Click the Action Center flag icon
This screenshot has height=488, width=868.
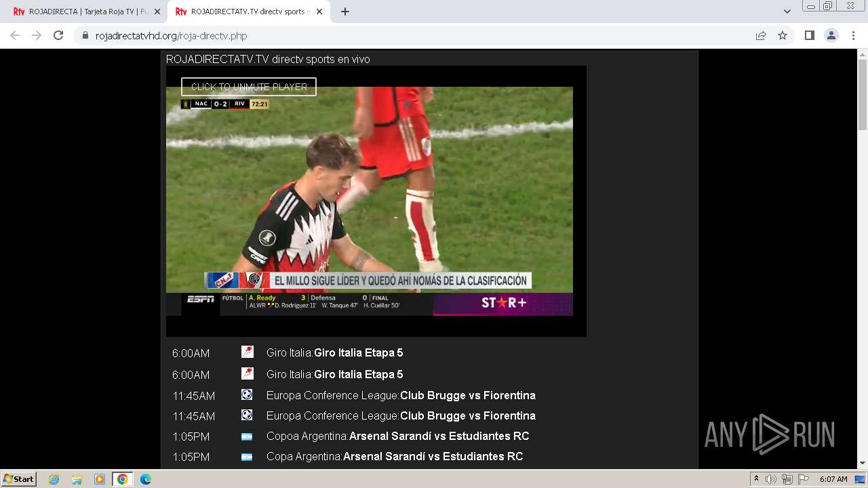point(803,479)
